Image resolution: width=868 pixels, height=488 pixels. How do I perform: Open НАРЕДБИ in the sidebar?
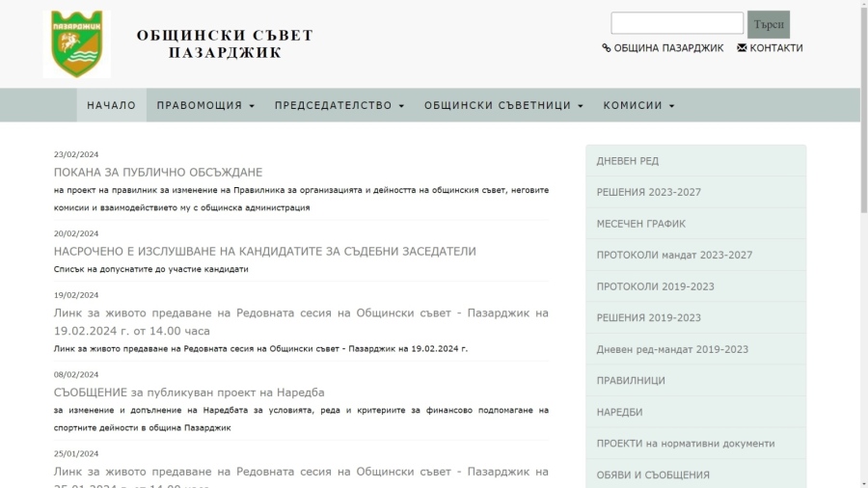[x=695, y=412]
